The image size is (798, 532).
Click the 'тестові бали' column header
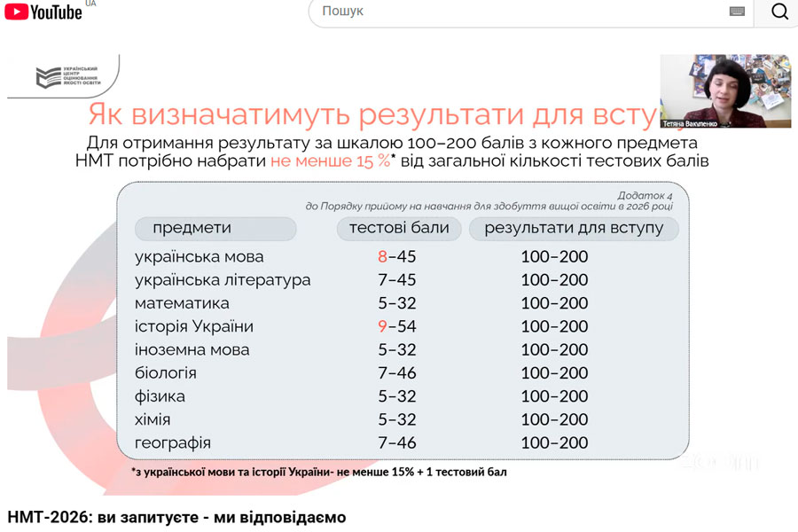coord(399,228)
